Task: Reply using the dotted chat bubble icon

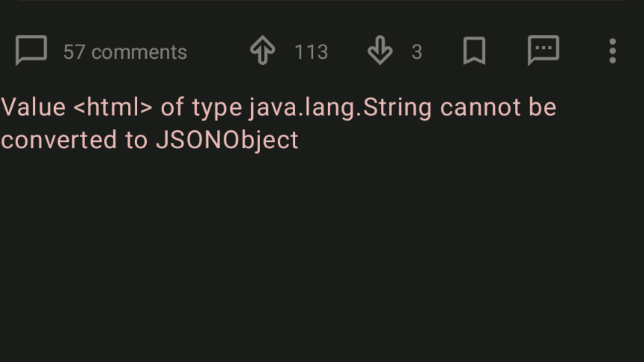Action: click(543, 51)
